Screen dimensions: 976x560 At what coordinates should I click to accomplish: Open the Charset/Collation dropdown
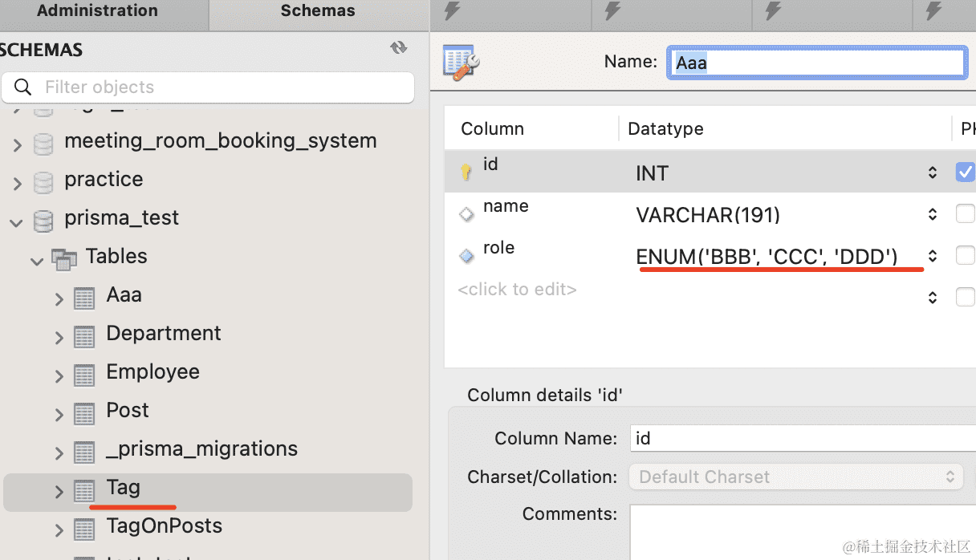pos(795,477)
